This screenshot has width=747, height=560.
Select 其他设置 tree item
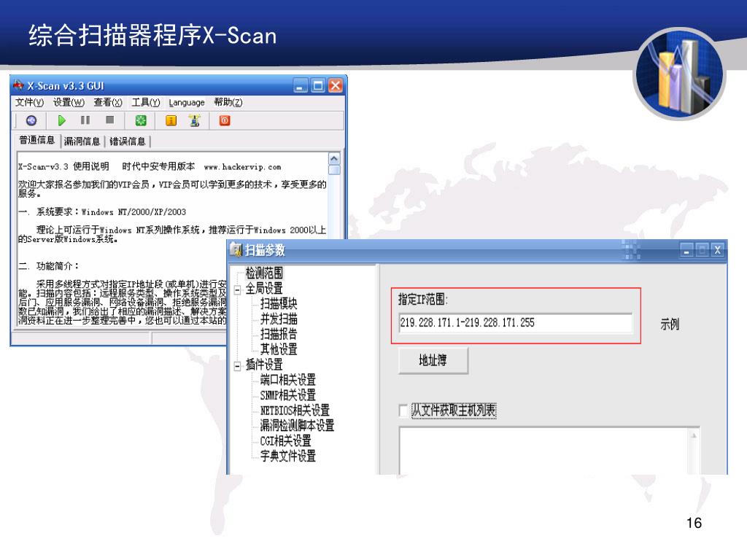click(279, 349)
